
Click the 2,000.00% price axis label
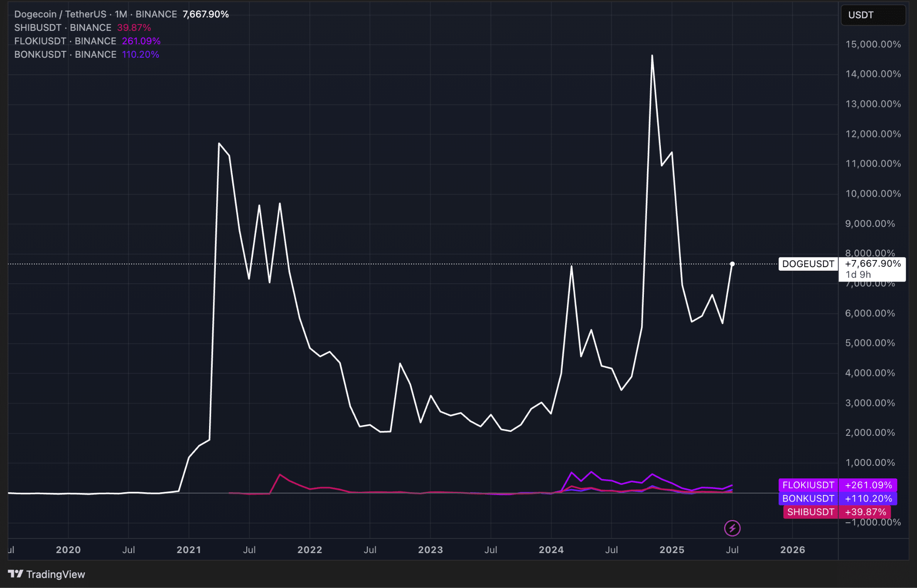(870, 433)
